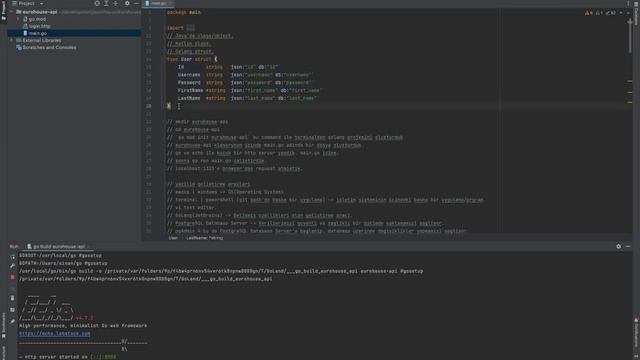Click the FirstName field line in struct
640x360 pixels.
click(x=250, y=91)
